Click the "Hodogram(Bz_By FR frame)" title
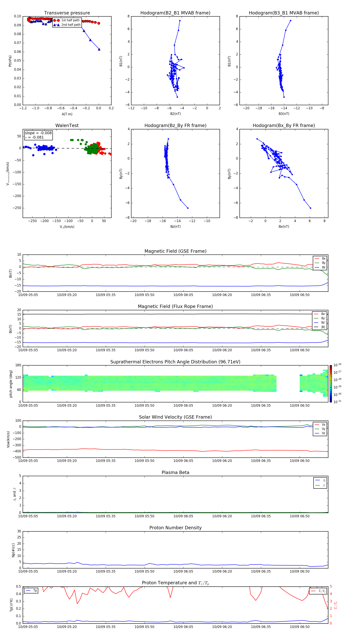The height and width of the screenshot is (644, 351). 175,125
